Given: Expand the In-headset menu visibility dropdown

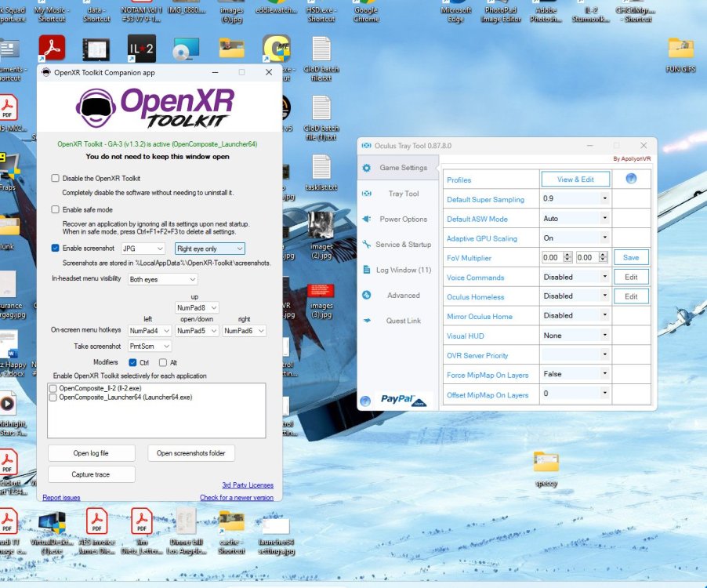Looking at the screenshot, I should click(163, 279).
